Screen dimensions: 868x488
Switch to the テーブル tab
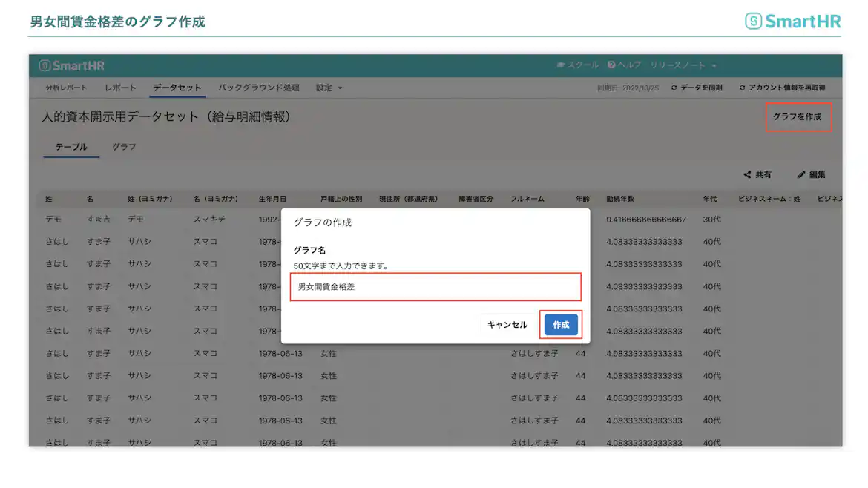(x=70, y=147)
